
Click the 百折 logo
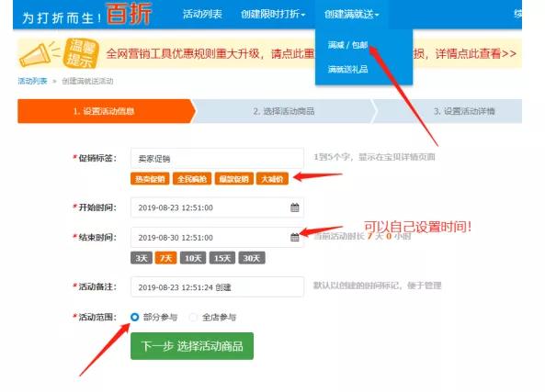(x=129, y=14)
